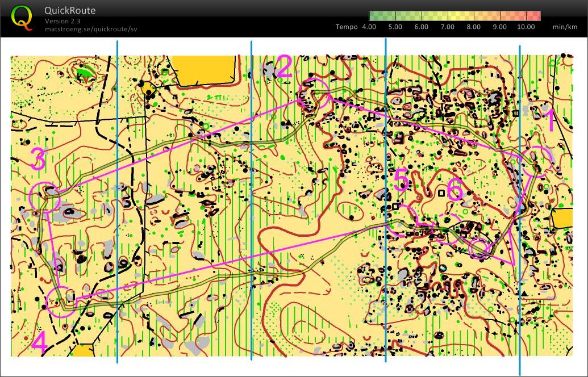Click the large yellow field at map top

pos(206,70)
